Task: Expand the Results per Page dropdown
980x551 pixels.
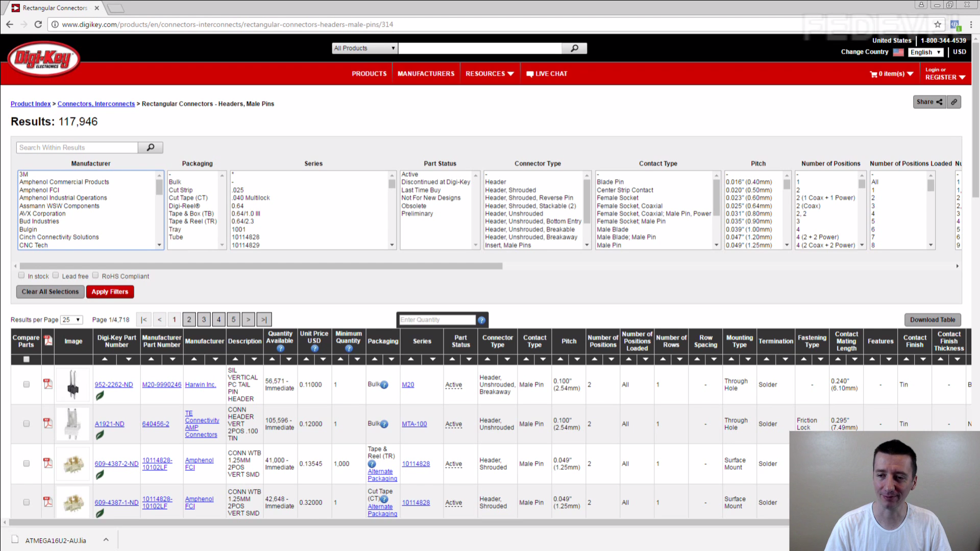Action: click(x=71, y=320)
